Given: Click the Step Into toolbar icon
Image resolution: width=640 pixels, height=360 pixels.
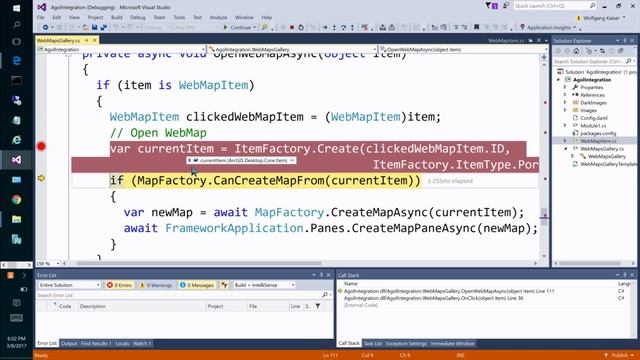Looking at the screenshot, I should point(334,27).
